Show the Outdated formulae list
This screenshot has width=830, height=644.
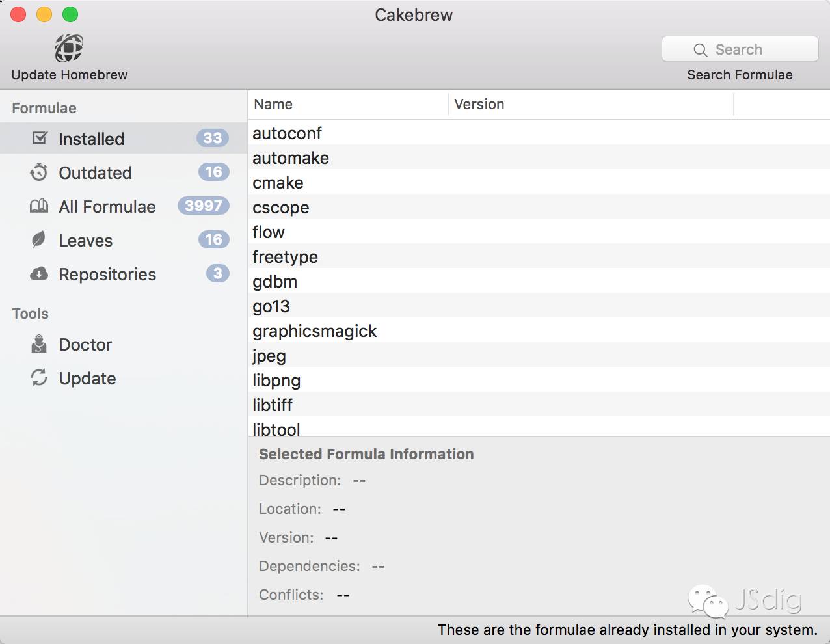pos(124,172)
